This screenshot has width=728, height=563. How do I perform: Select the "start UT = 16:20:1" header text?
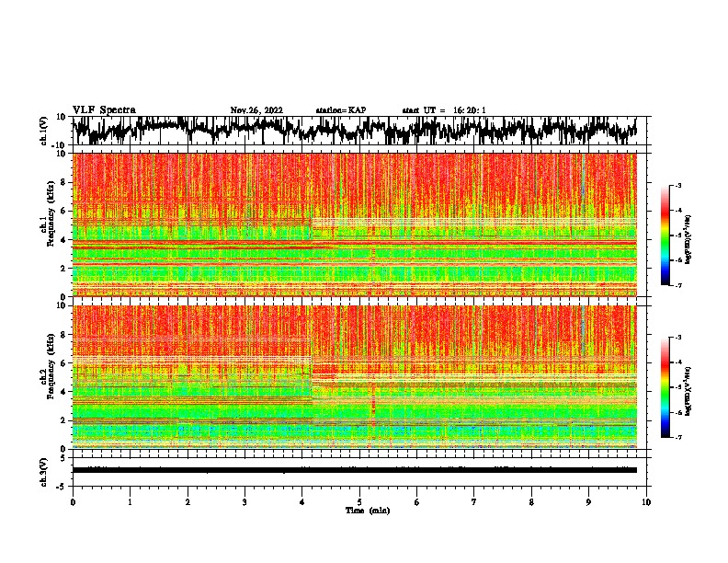click(x=444, y=110)
